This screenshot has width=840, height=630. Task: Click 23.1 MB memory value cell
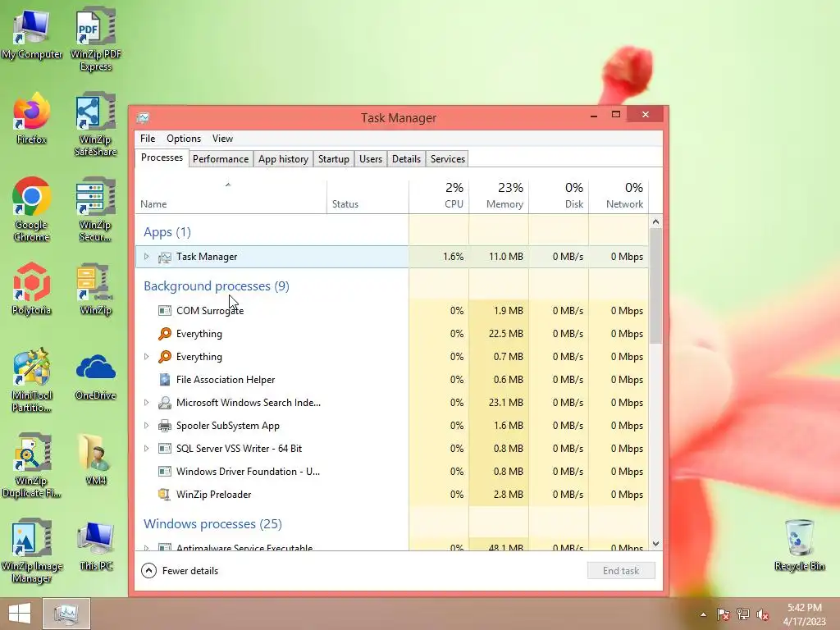[500, 403]
